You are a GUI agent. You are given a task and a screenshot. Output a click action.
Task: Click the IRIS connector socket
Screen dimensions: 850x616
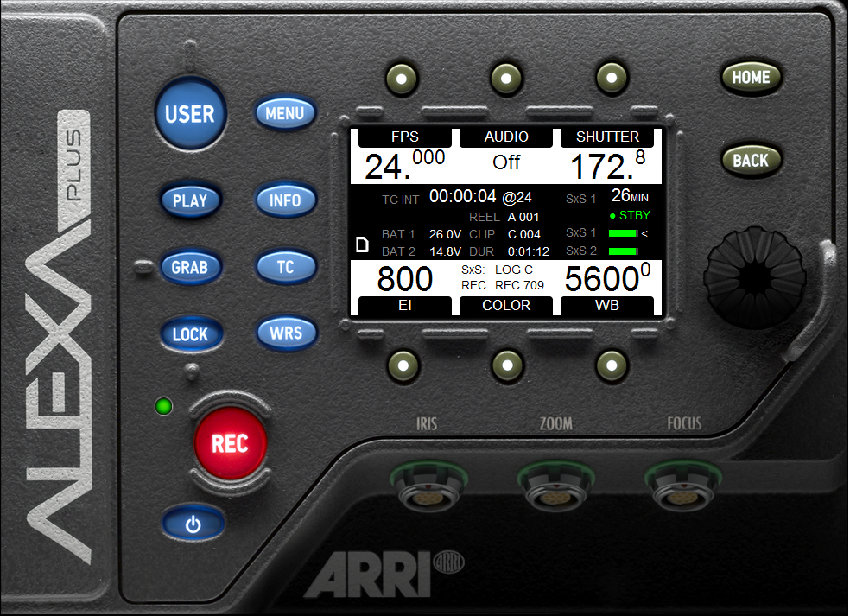coord(428,487)
